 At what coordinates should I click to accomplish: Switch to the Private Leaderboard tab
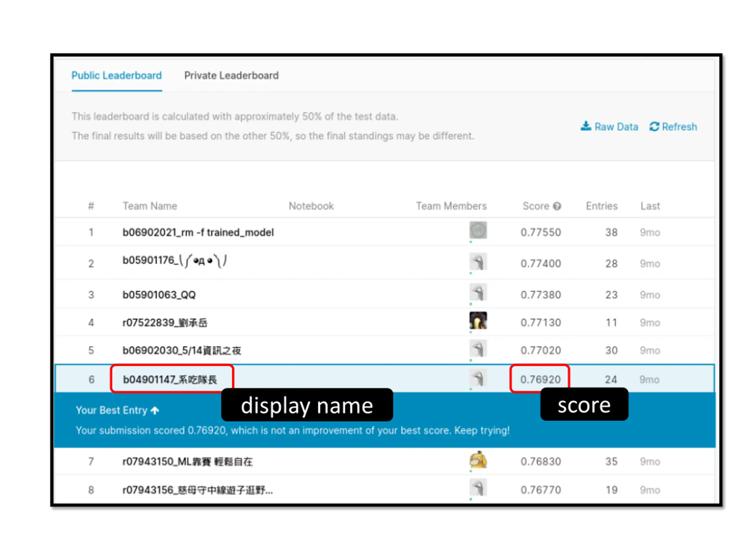point(231,75)
